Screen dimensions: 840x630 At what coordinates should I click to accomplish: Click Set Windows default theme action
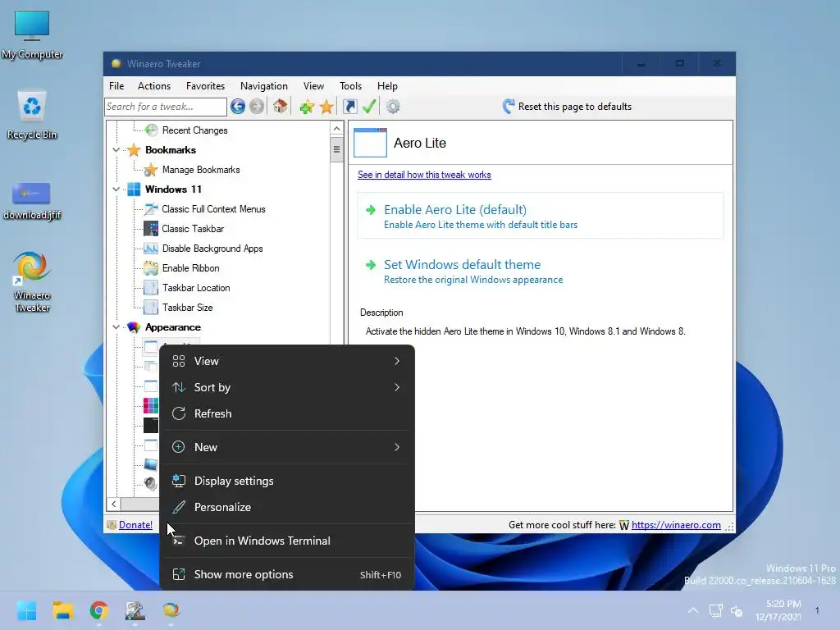[x=541, y=271]
